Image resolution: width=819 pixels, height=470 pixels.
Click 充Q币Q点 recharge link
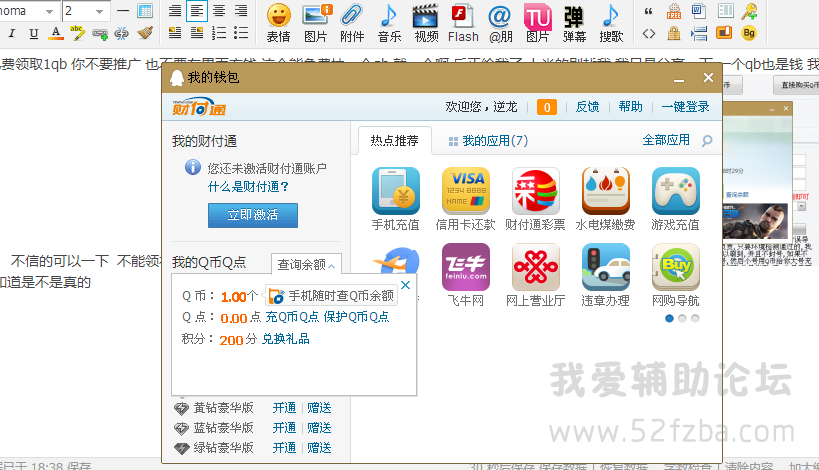292,317
